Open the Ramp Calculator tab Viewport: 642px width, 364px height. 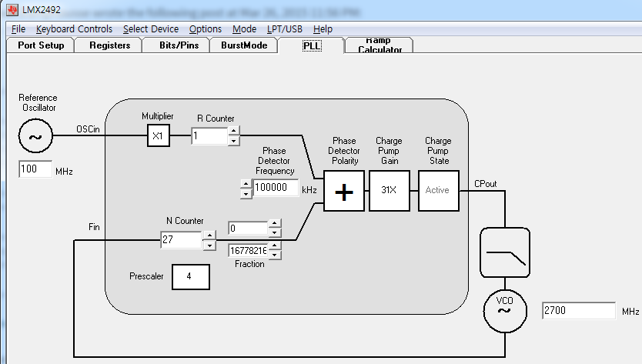click(380, 45)
